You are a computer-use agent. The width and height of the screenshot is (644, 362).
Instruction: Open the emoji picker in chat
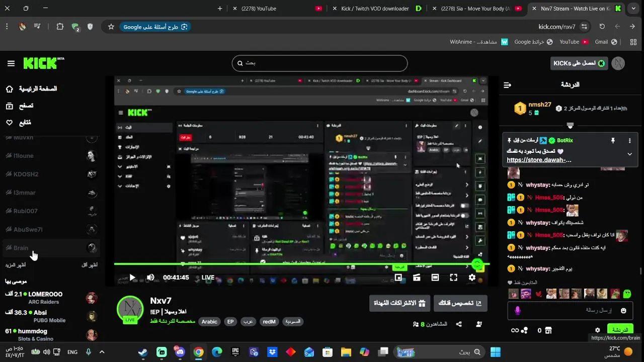pos(624,311)
